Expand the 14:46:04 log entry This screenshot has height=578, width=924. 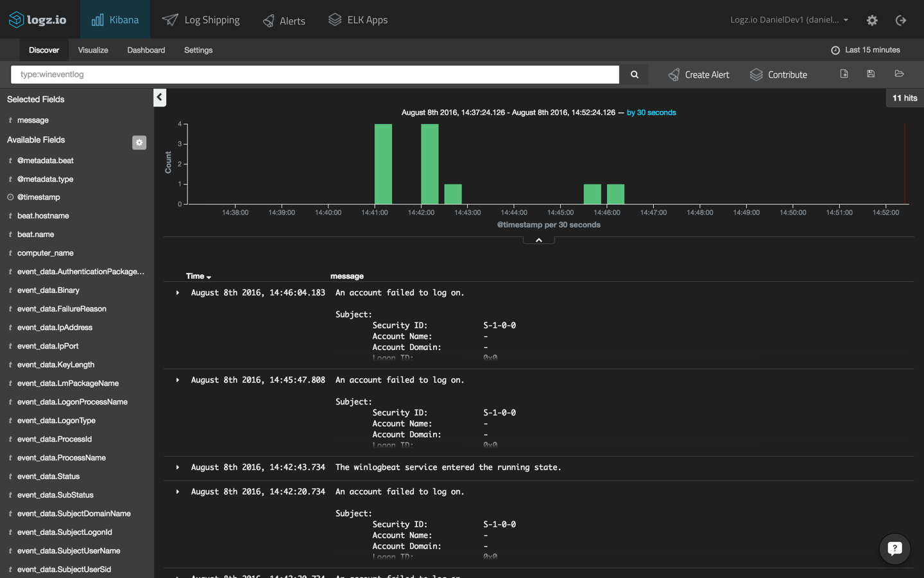177,292
